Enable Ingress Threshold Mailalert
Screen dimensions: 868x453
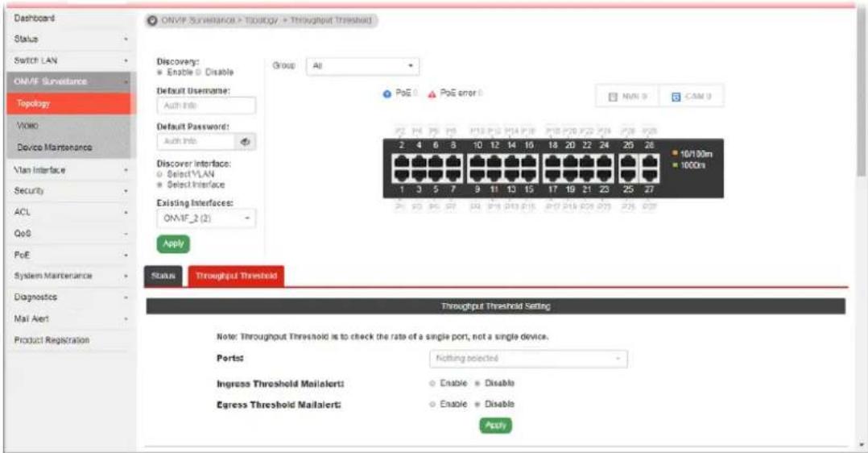pos(432,383)
